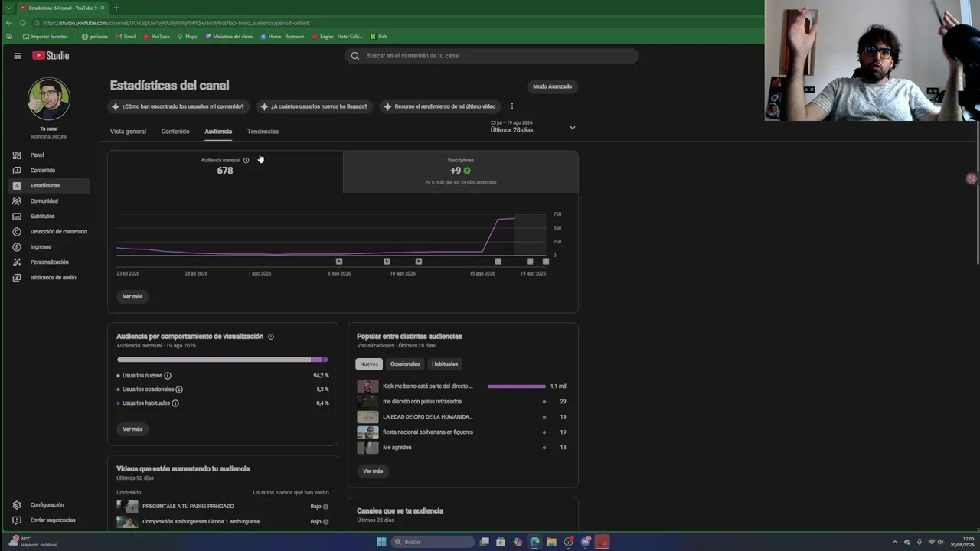Select the Audiencia tab

point(218,132)
